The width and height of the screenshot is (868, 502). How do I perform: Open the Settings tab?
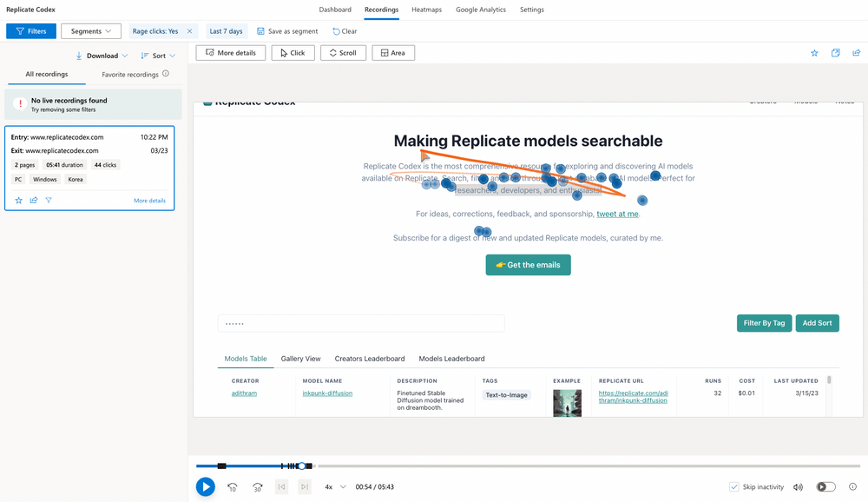pos(531,10)
